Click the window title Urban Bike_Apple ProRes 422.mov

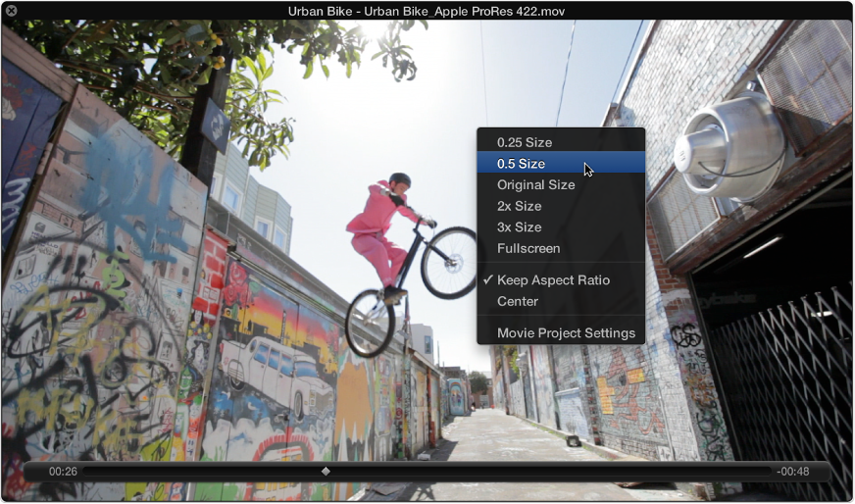(427, 11)
